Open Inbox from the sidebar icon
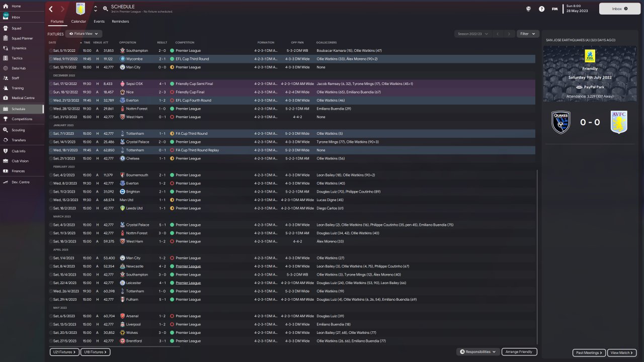This screenshot has width=644, height=362. 6,17
